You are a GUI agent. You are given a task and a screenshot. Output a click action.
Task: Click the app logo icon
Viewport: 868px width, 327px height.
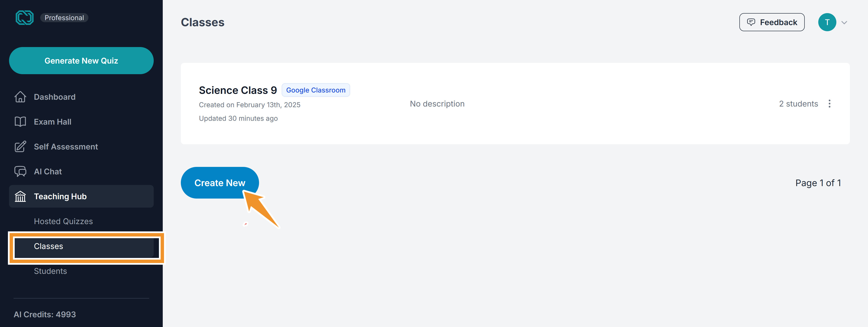coord(25,18)
